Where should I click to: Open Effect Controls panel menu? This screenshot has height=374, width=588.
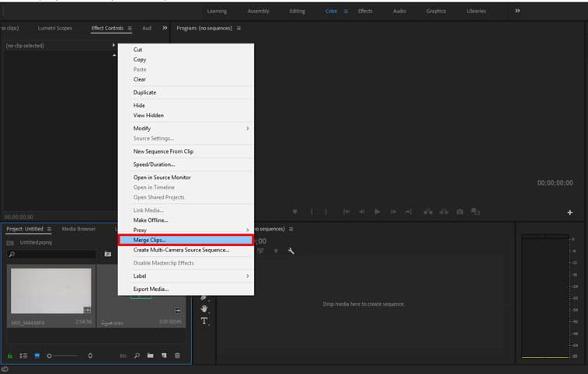(130, 28)
